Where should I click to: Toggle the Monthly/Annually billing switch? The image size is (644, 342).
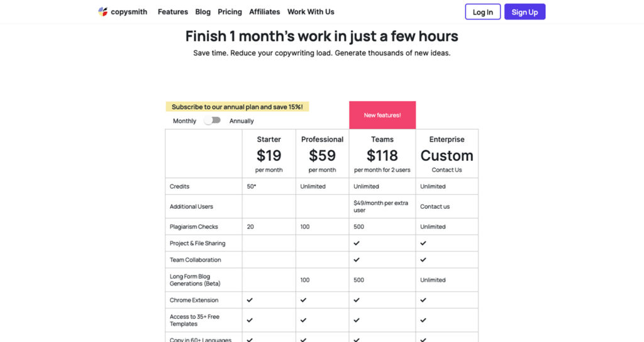pyautogui.click(x=212, y=120)
